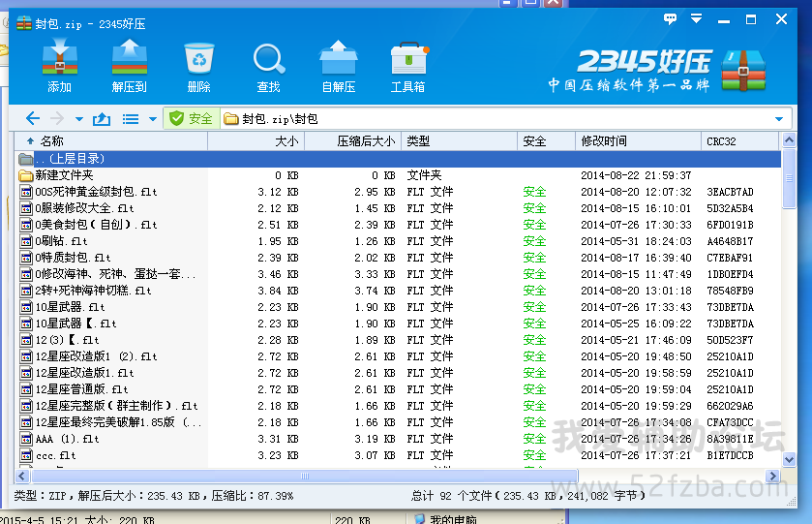
Task: Click the 2345好压 brand logo banner
Action: 658,71
